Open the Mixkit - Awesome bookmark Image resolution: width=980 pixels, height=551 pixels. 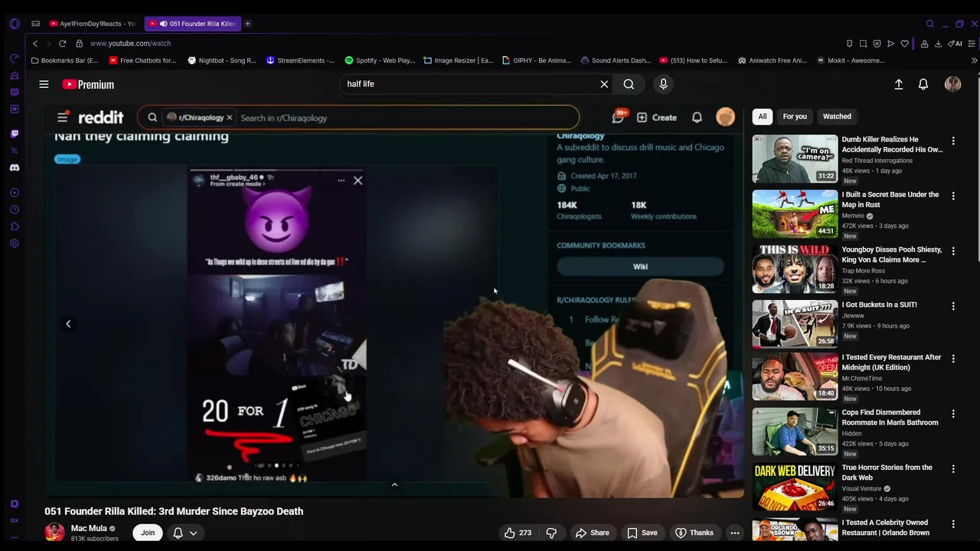851,60
